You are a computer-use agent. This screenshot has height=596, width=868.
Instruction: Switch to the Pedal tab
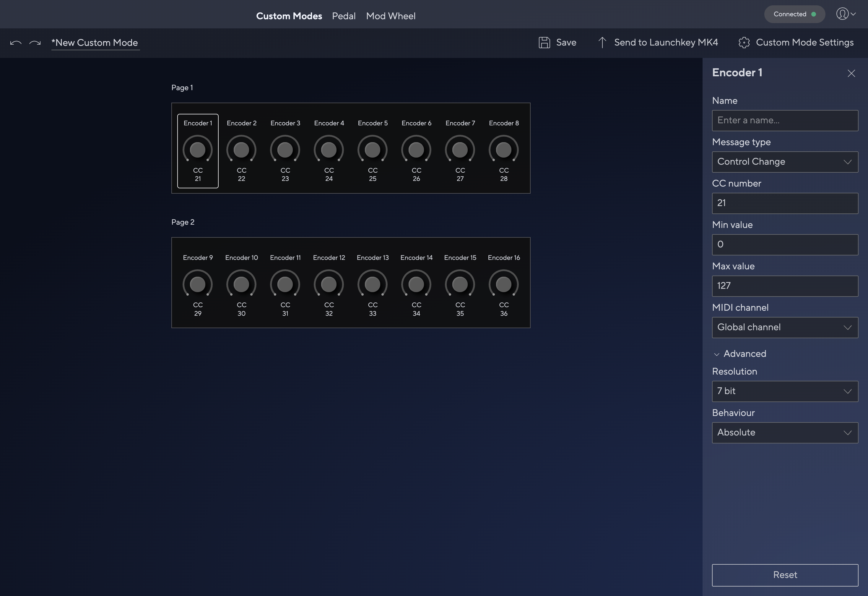[344, 16]
